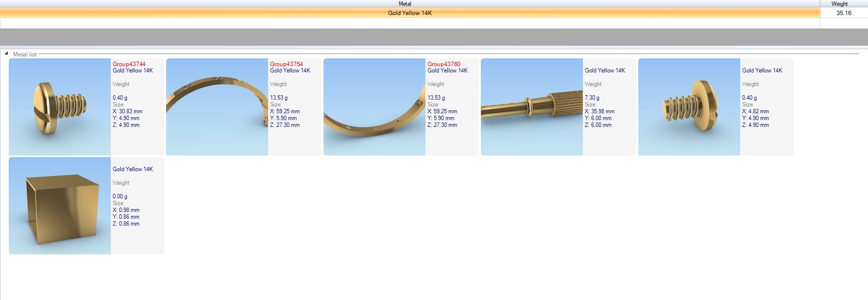Screen dimensions: 868x300
Task: Select the Gold Yellow 14K table row
Action: [x=409, y=13]
